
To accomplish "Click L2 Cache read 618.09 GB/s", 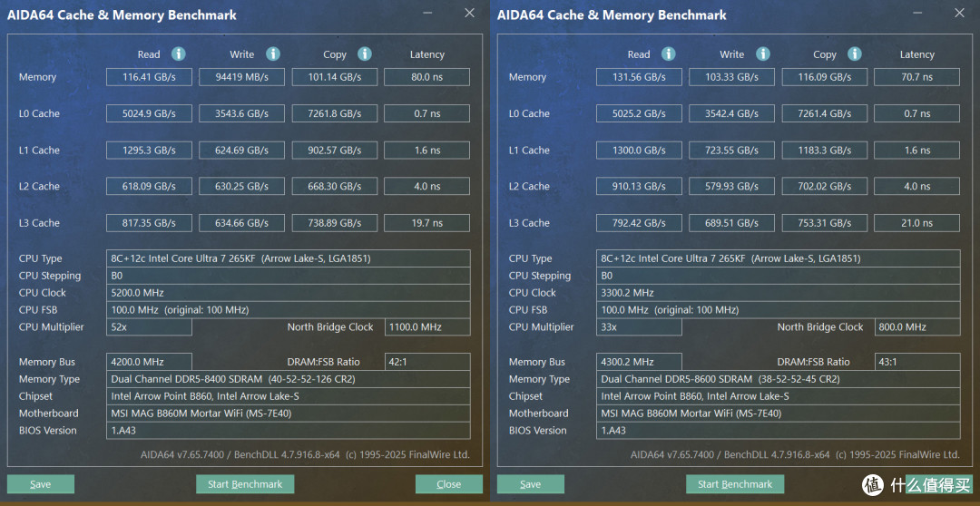I will click(x=149, y=186).
